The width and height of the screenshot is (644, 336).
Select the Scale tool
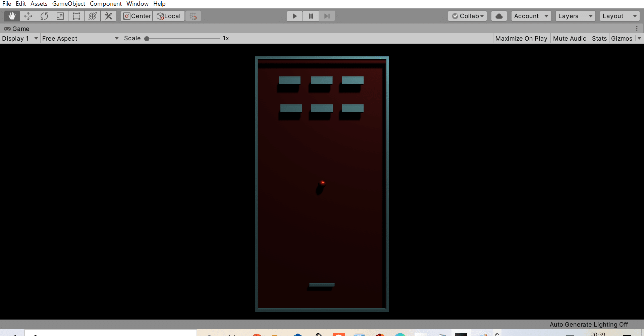click(60, 16)
